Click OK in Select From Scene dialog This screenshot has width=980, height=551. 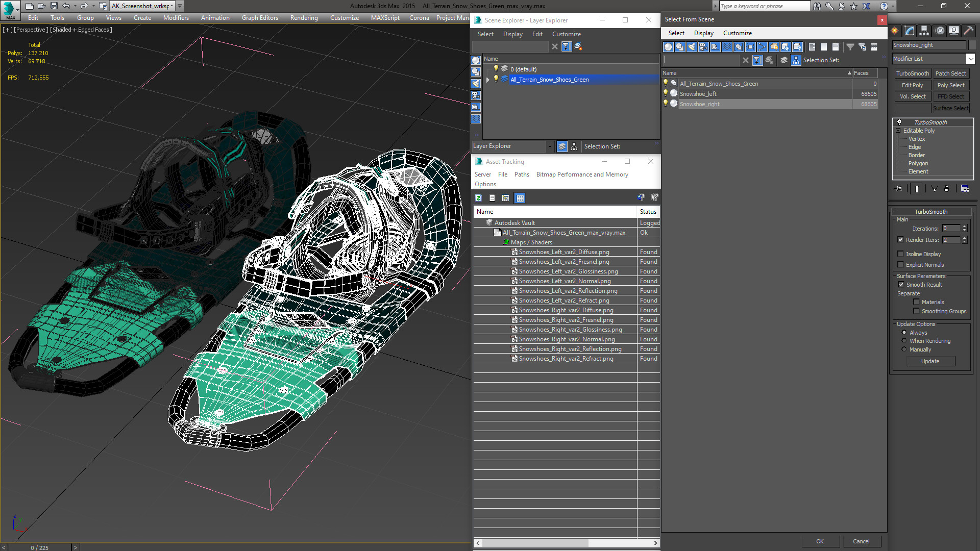point(820,541)
